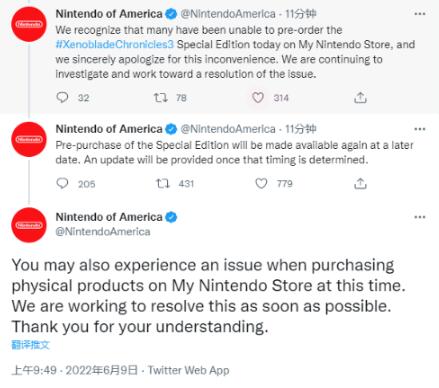Image resolution: width=439 pixels, height=388 pixels.
Task: Like the first tweet with 314 likes
Action: pyautogui.click(x=258, y=98)
